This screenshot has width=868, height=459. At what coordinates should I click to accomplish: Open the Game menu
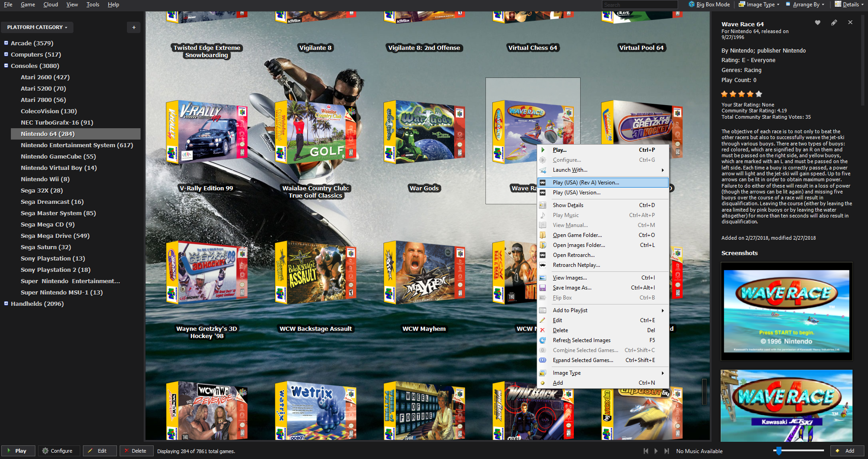[x=28, y=5]
